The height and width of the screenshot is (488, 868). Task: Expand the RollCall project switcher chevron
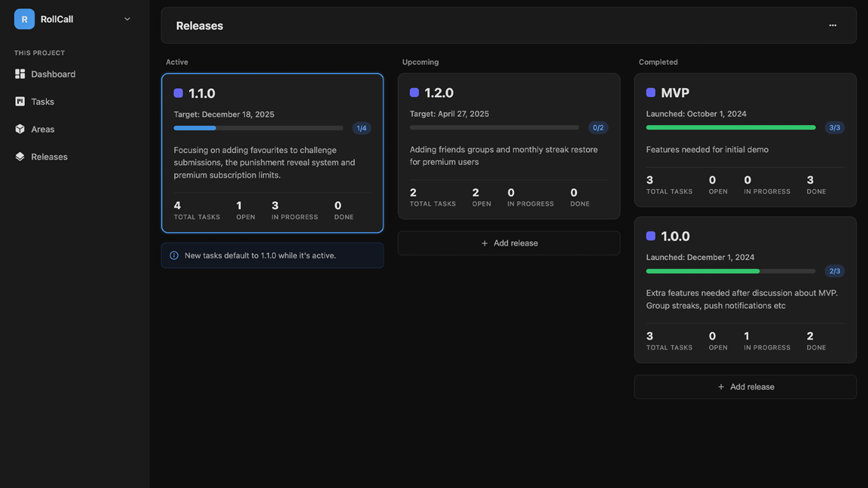(127, 18)
